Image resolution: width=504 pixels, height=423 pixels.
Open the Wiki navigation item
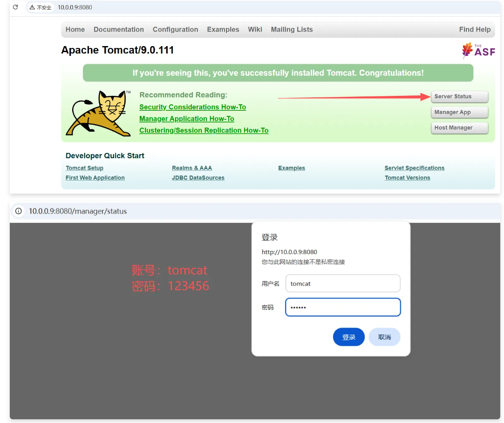pyautogui.click(x=255, y=29)
